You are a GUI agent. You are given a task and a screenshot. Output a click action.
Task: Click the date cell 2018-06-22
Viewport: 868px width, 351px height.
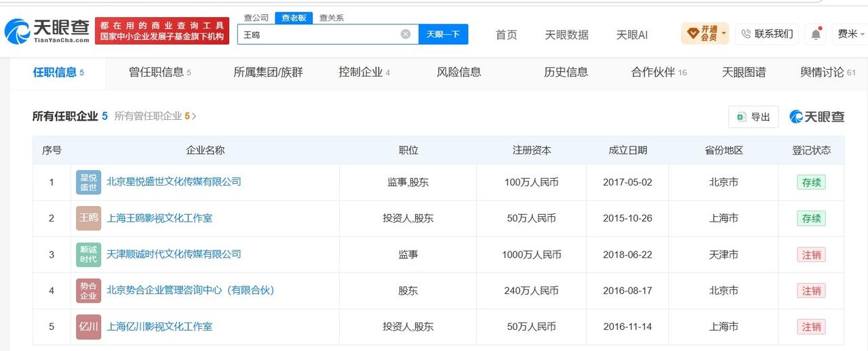(x=627, y=255)
